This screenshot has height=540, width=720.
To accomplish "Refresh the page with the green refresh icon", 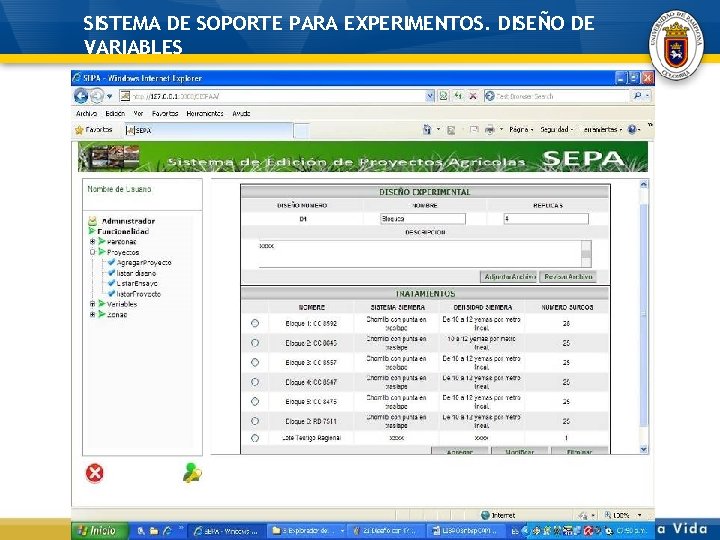I will (458, 96).
